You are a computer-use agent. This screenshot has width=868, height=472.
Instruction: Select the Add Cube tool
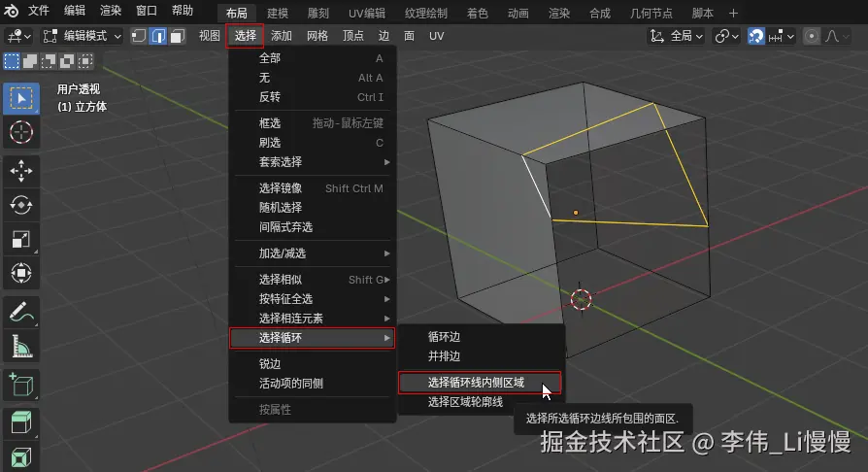pyautogui.click(x=21, y=385)
